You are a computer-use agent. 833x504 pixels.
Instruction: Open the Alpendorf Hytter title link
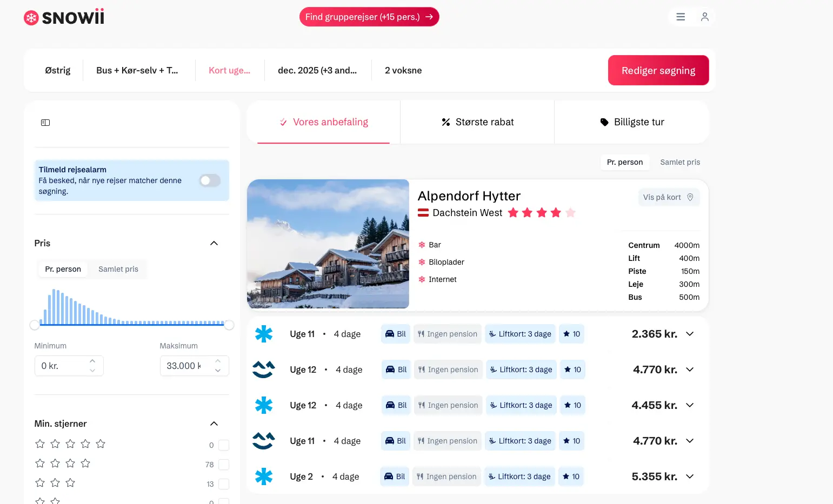coord(469,196)
